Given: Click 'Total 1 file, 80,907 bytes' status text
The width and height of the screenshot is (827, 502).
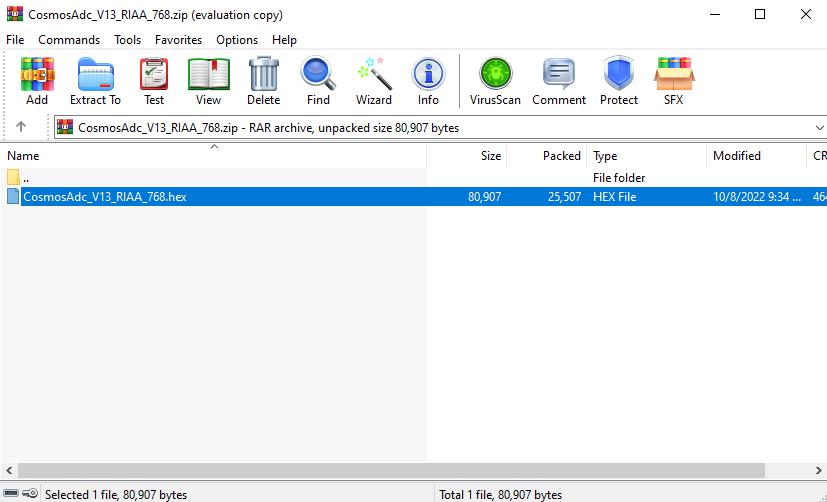Looking at the screenshot, I should point(501,495).
